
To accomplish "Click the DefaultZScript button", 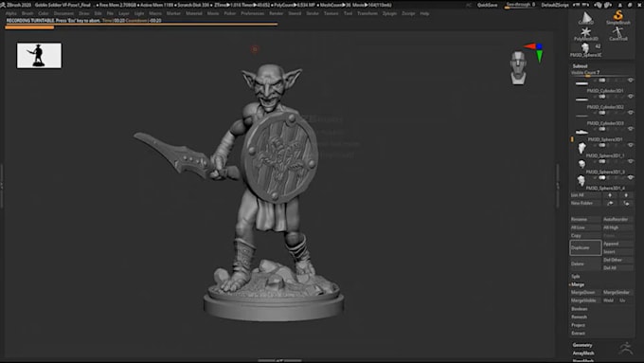I will (554, 5).
